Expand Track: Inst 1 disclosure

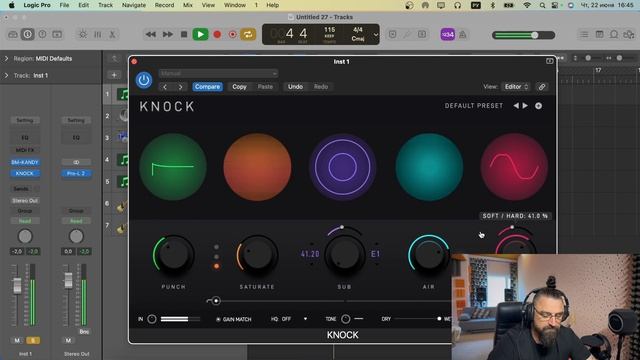pos(6,76)
